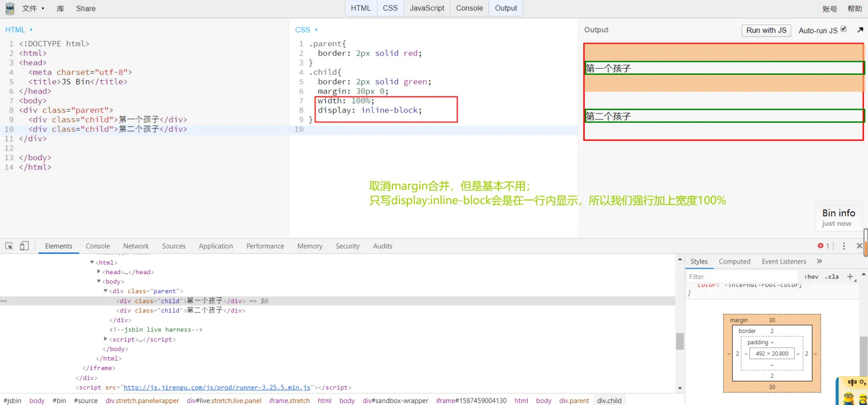This screenshot has width=868, height=405.
Task: Select the jsbin live harness comment row
Action: [156, 330]
